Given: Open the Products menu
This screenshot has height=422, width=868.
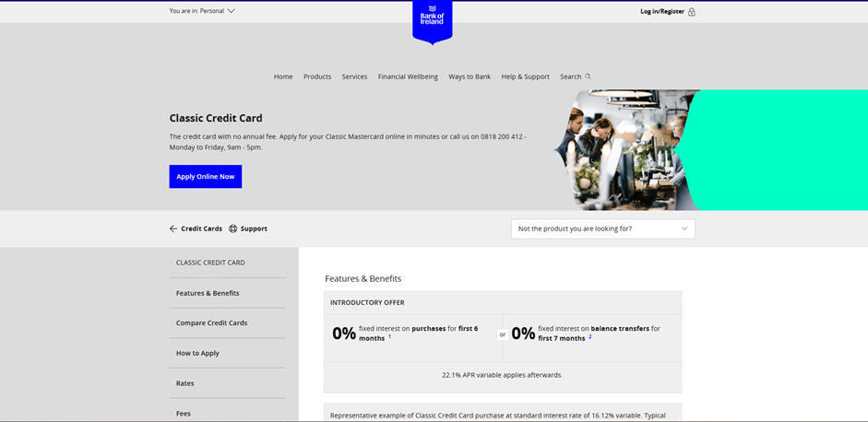Looking at the screenshot, I should [x=317, y=76].
